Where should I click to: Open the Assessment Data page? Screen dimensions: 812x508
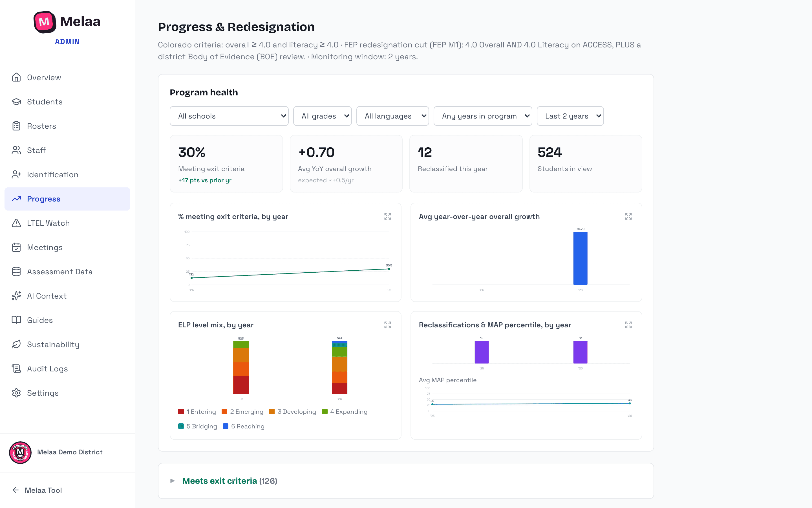pyautogui.click(x=67, y=271)
